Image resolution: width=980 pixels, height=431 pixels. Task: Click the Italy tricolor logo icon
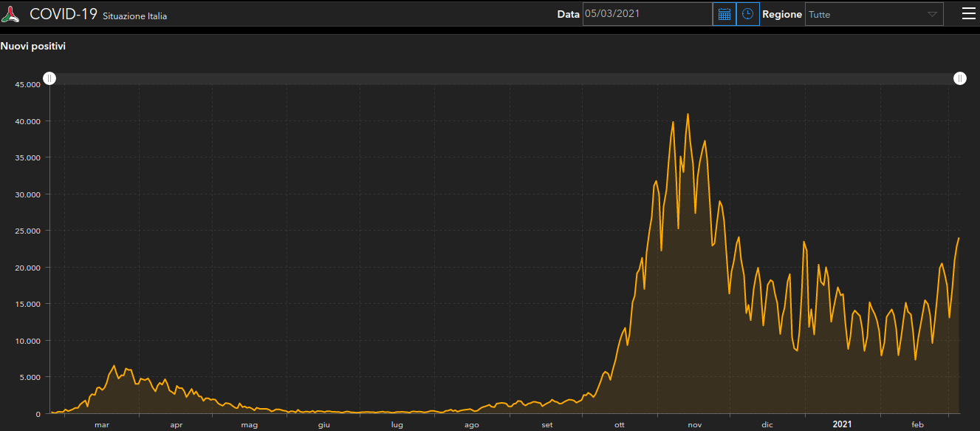pyautogui.click(x=11, y=14)
